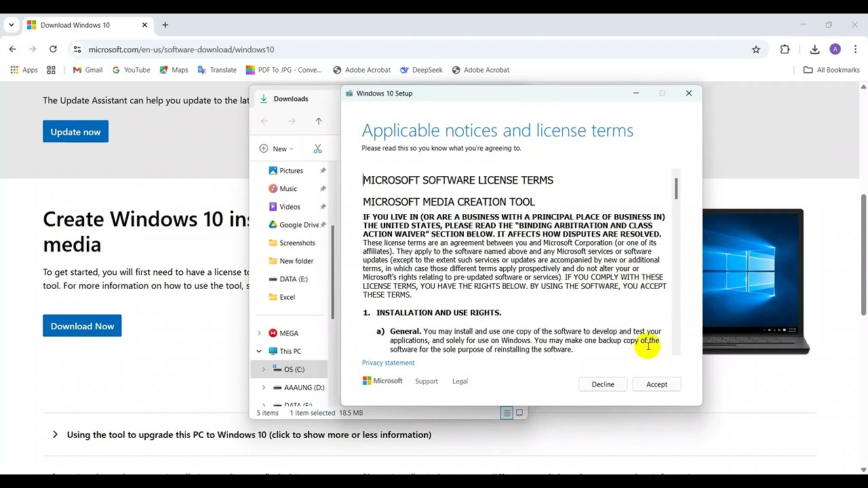Unpin Music using its pin icon
The width and height of the screenshot is (868, 488).
[323, 188]
